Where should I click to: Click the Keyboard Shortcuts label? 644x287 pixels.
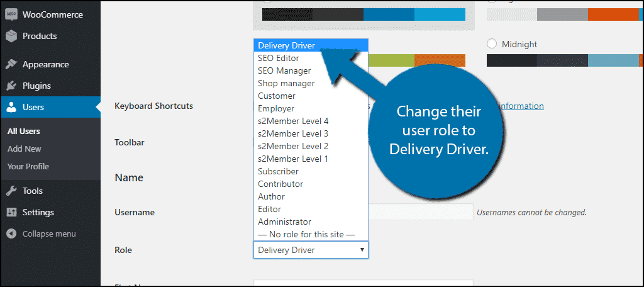(153, 106)
